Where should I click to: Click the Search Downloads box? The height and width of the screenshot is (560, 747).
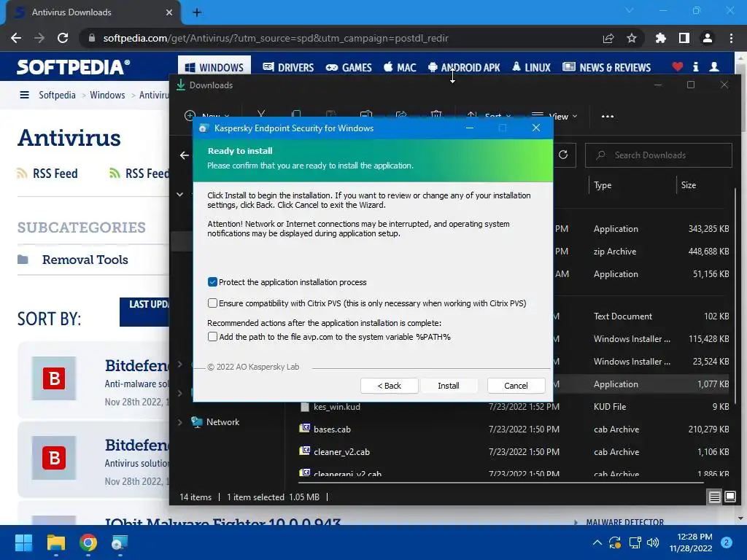coord(659,155)
